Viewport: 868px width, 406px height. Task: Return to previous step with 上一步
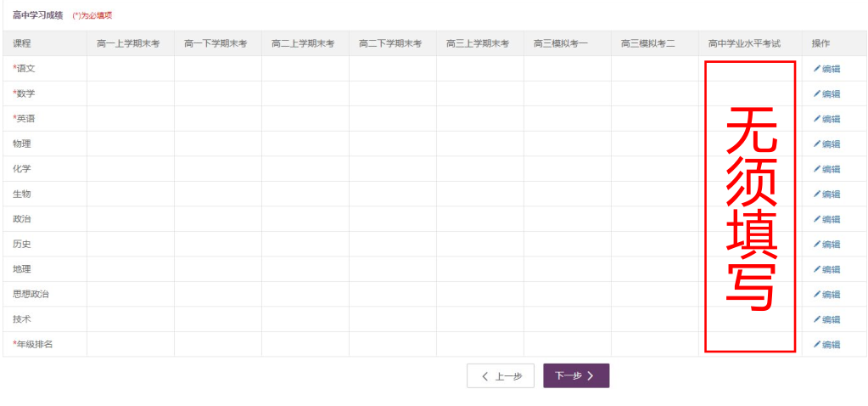[x=501, y=375]
